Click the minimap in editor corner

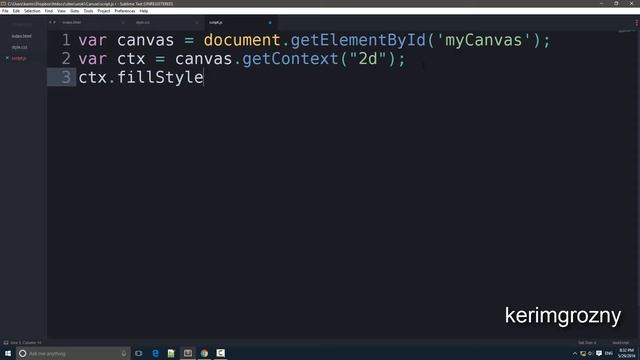tap(626, 31)
